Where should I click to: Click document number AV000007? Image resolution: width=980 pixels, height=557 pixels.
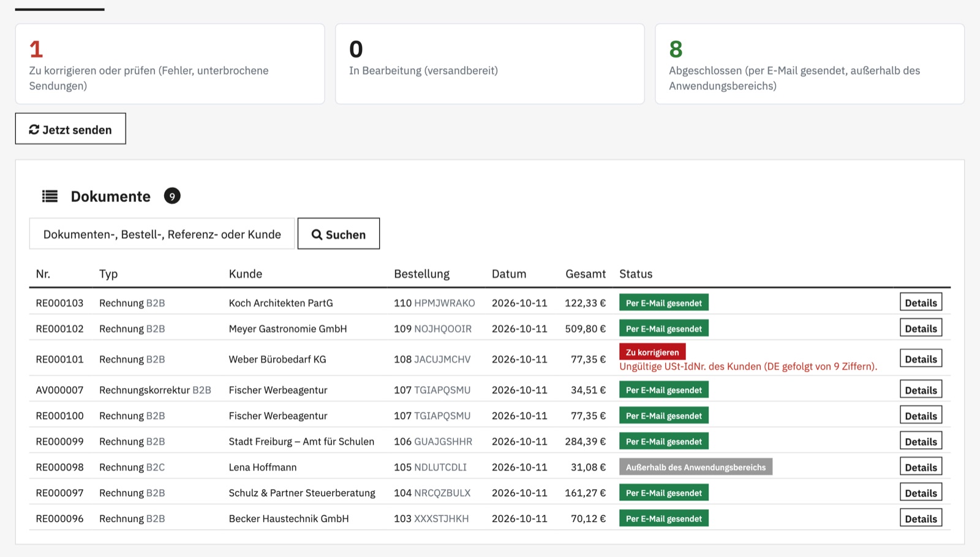59,390
